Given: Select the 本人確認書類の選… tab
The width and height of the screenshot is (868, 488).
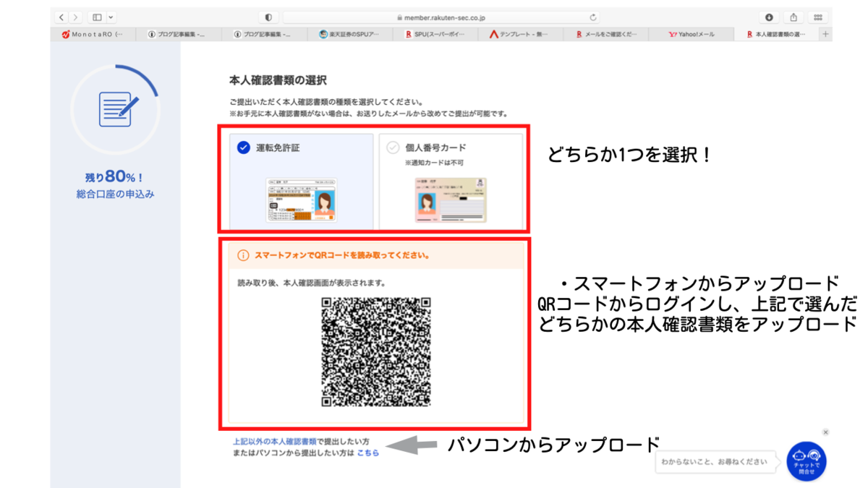Looking at the screenshot, I should point(777,34).
